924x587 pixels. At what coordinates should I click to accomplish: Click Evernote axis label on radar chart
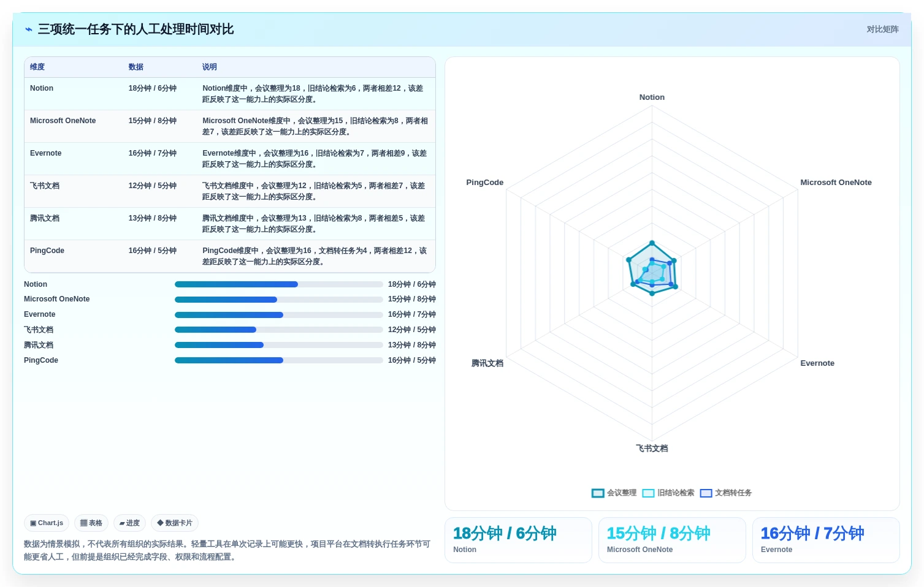[x=817, y=363]
